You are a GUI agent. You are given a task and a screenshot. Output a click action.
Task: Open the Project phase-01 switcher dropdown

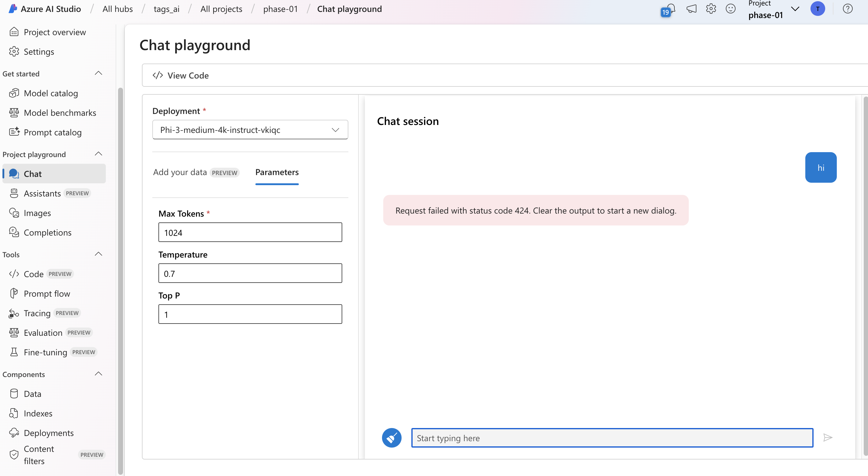point(795,9)
